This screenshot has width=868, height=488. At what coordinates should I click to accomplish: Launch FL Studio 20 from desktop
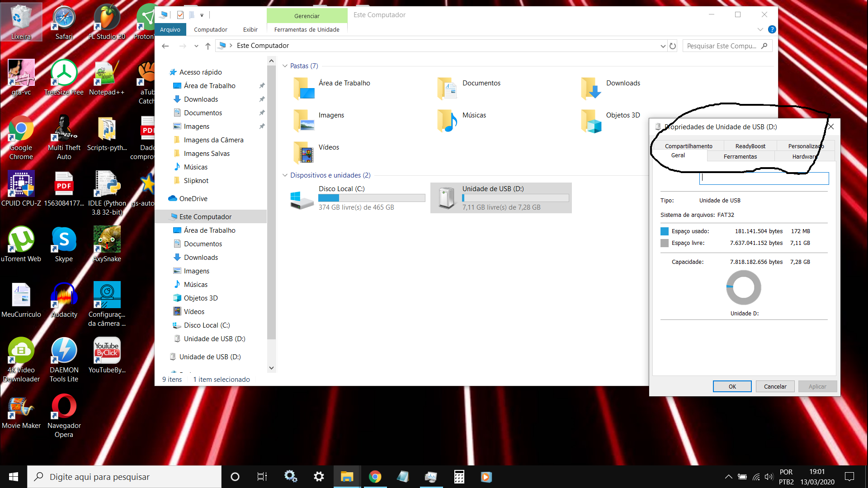pos(107,22)
